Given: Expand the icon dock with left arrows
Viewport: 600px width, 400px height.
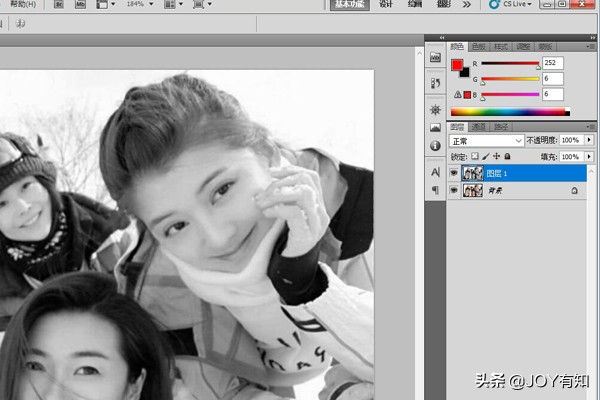Looking at the screenshot, I should click(442, 38).
